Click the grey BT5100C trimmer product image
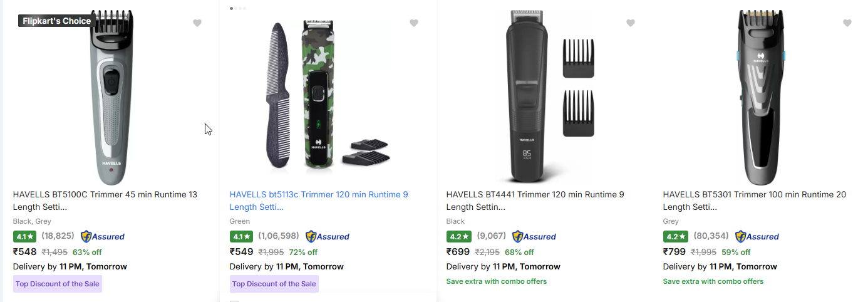868x302 pixels. (109, 97)
